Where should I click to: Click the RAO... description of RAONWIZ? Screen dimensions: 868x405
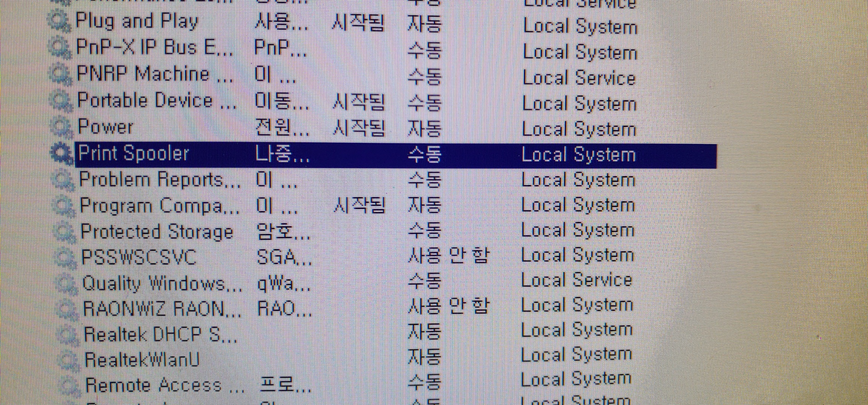285,309
